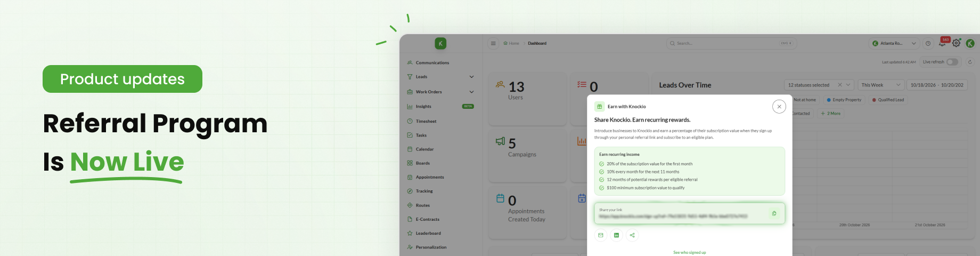The image size is (980, 256).
Task: Click the Knockio logo at the sidebar top
Action: [440, 43]
